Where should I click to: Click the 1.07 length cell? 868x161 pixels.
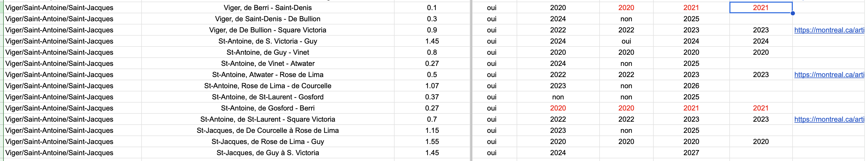[x=432, y=86]
